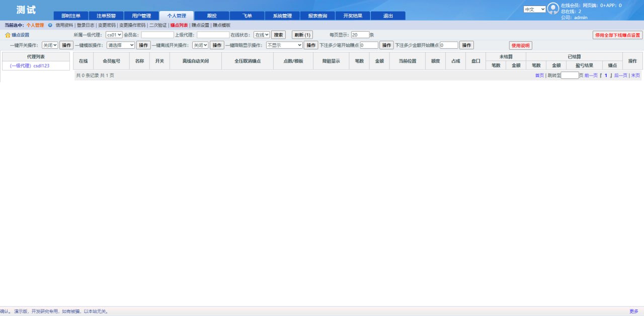Click the 退出 logout tab
This screenshot has width=644, height=316.
pos(388,16)
